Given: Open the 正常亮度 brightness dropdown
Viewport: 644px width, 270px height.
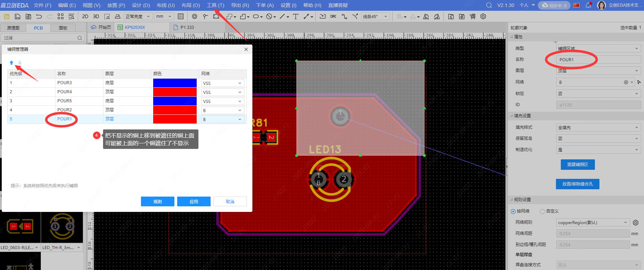Looking at the screenshot, I should [138, 16].
